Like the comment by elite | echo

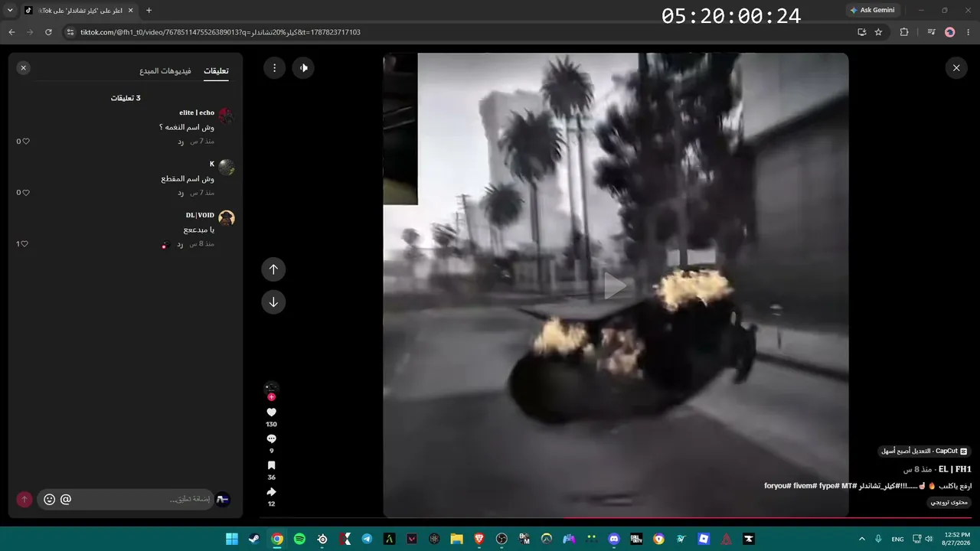point(25,142)
